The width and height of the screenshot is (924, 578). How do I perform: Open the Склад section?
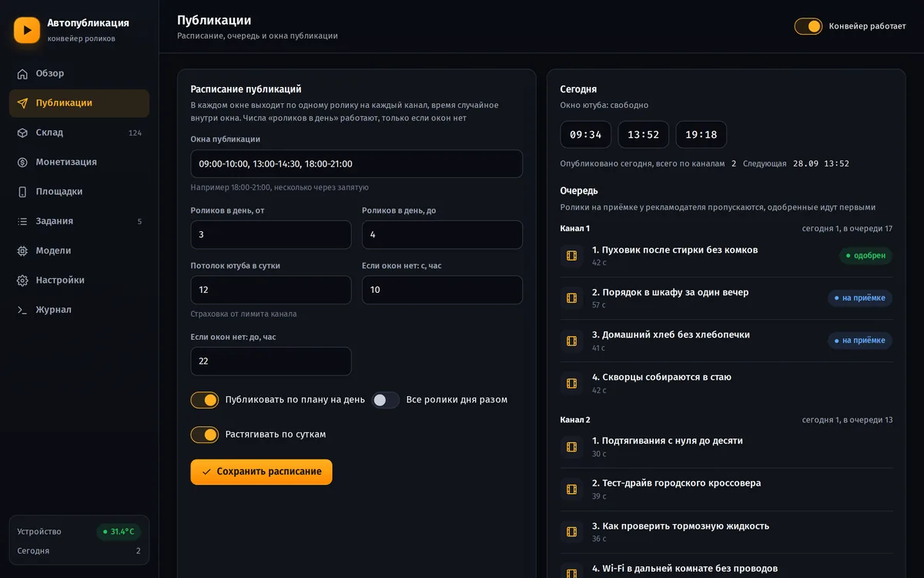(x=79, y=133)
